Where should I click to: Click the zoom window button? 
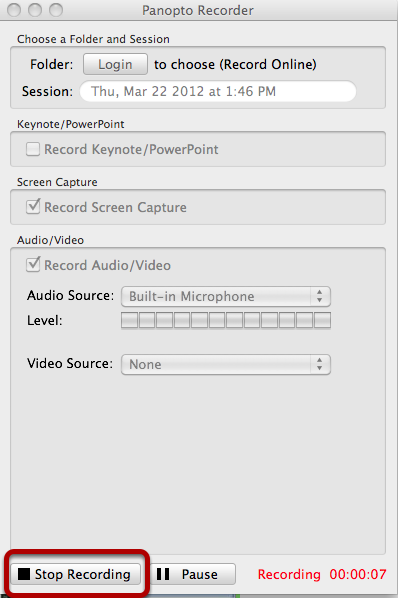pyautogui.click(x=56, y=10)
